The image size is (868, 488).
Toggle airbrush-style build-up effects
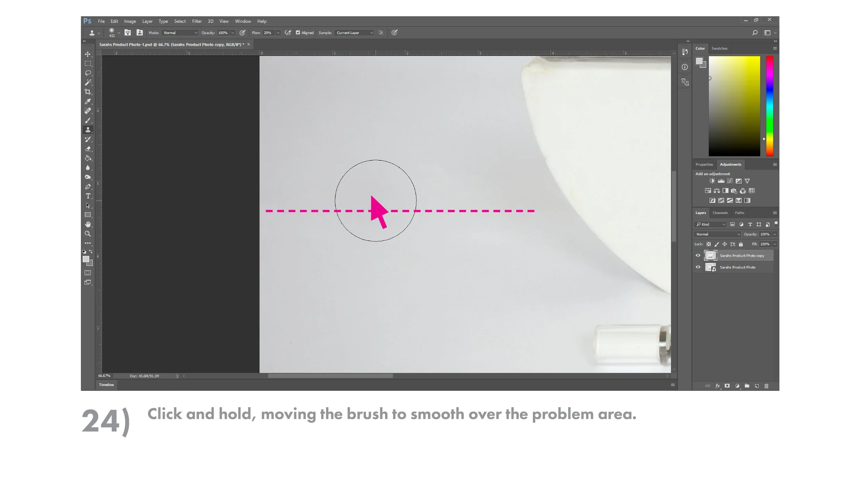point(288,33)
